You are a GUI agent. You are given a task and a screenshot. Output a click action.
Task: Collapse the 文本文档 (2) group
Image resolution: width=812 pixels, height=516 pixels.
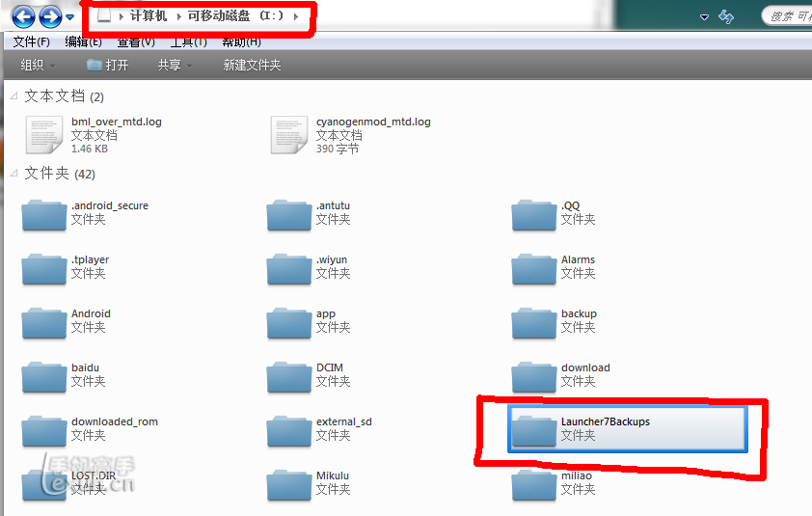pyautogui.click(x=14, y=95)
